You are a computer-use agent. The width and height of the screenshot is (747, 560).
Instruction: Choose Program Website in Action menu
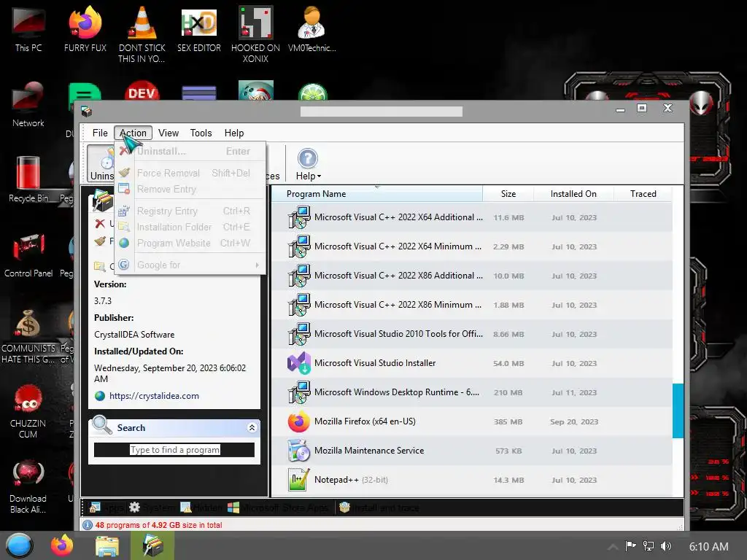[190, 243]
